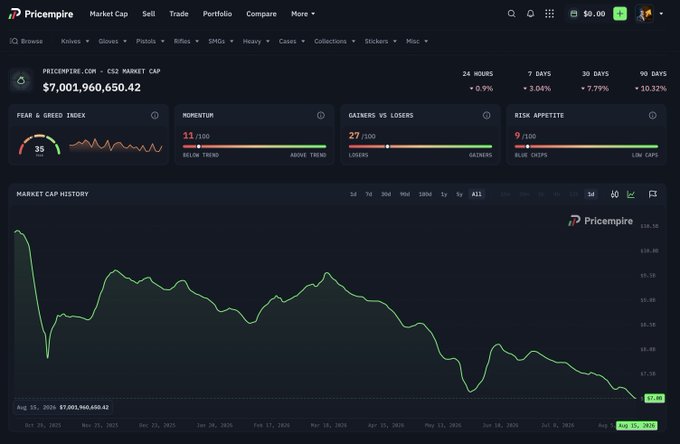Click the $7.00 price label on axis
Viewport: 680px width, 444px height.
[x=654, y=398]
